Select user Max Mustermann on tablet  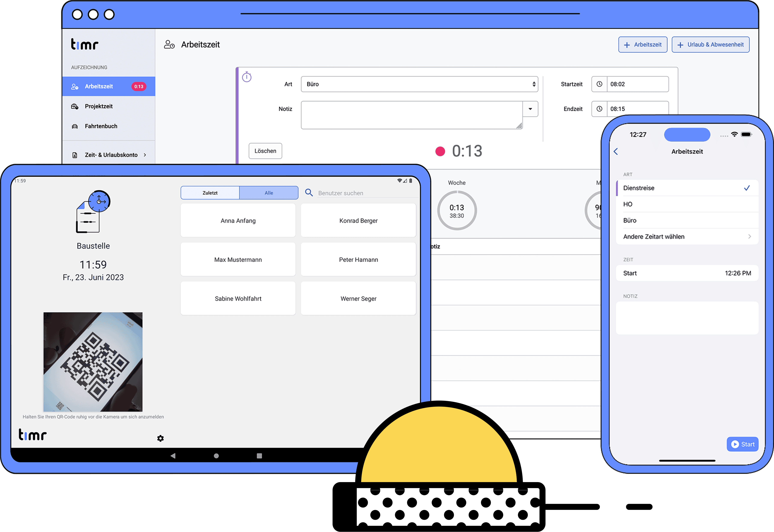click(238, 260)
